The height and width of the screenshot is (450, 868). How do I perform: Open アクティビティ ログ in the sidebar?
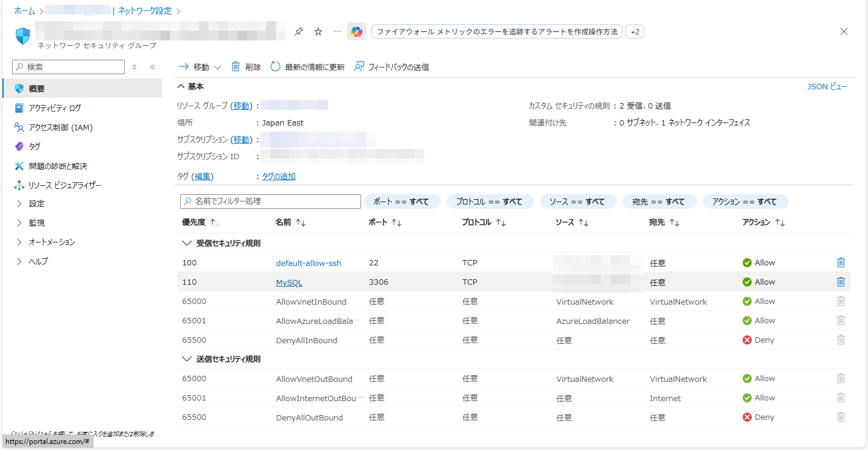[x=54, y=108]
